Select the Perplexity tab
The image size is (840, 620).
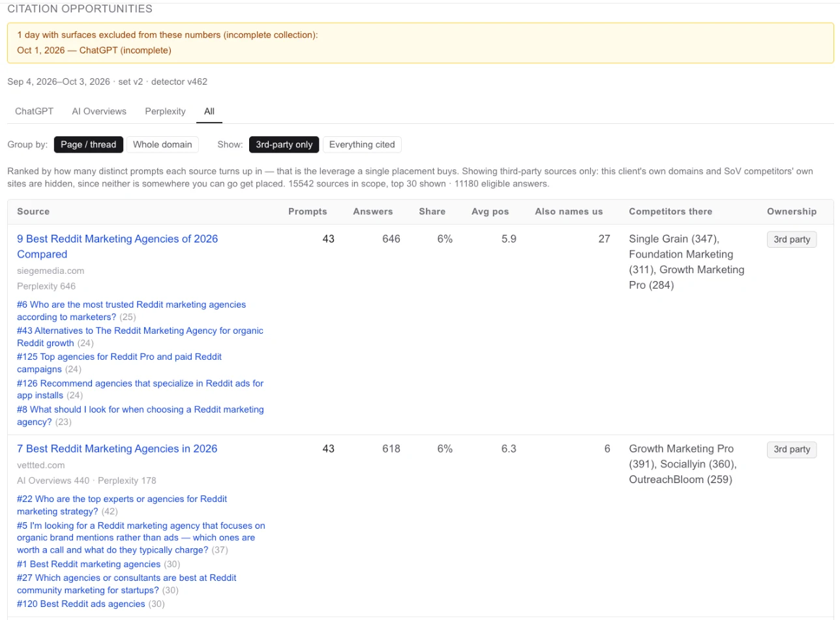pos(165,111)
